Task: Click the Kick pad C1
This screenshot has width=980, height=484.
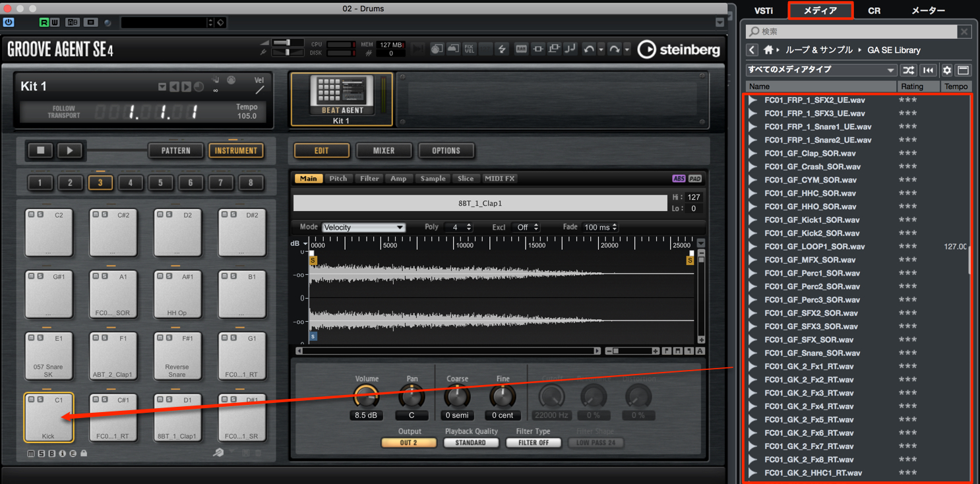Action: 49,417
